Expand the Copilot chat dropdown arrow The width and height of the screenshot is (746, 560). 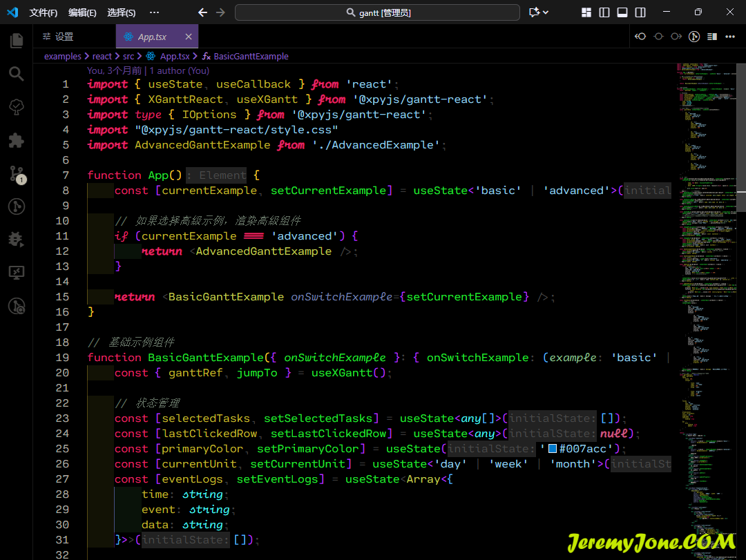click(x=546, y=12)
